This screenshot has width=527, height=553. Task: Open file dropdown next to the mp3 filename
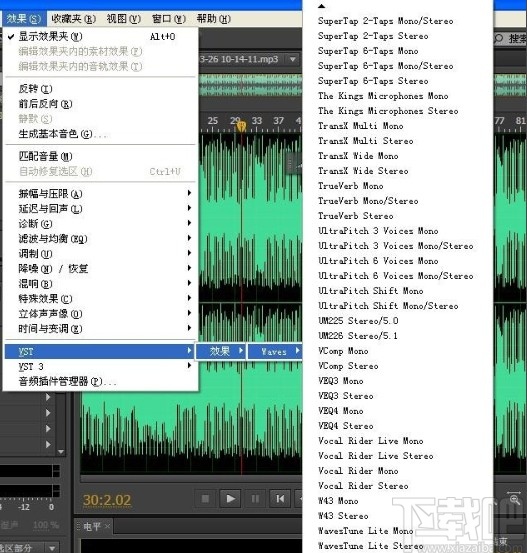[292, 59]
